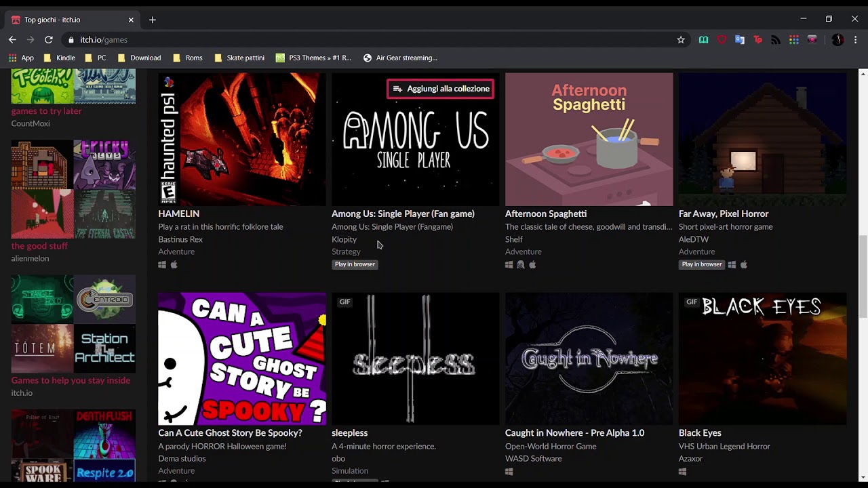Open the sleepless game thumbnail

(x=416, y=359)
